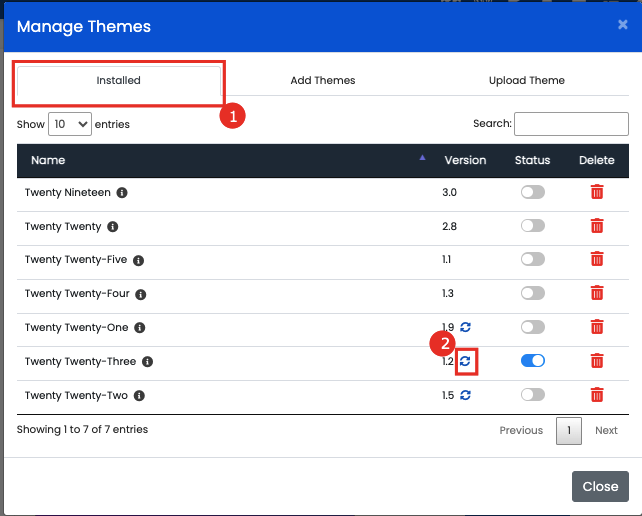Turn on Twenty Twenty-One theme status
The image size is (642, 516).
pyautogui.click(x=533, y=327)
